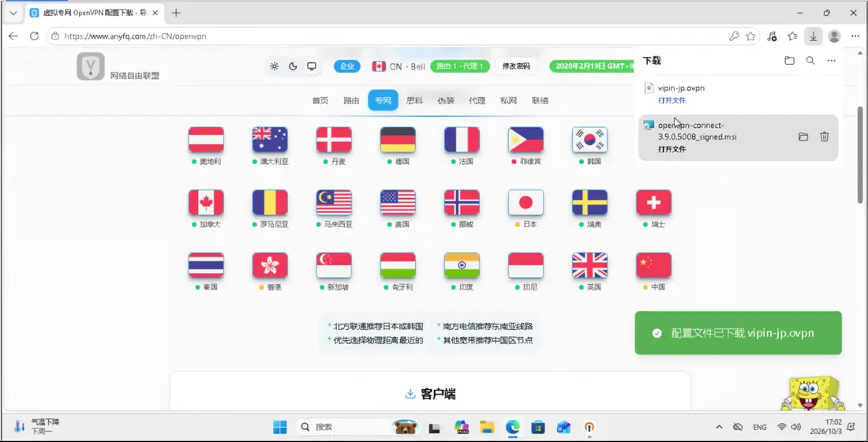Choose the Hong Kong (香港) flag
Viewport: 868px width, 442px height.
pyautogui.click(x=270, y=265)
